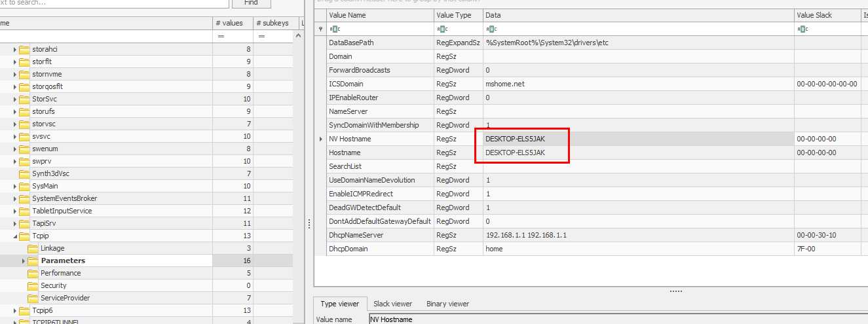Viewport: 868px width, 324px height.
Task: Expand the storufs key
Action: click(x=15, y=112)
